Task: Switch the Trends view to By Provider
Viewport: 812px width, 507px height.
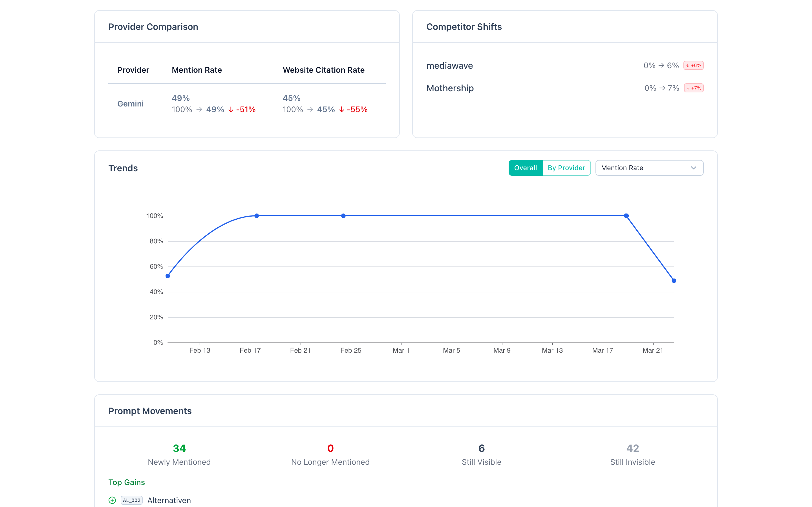Action: [566, 168]
